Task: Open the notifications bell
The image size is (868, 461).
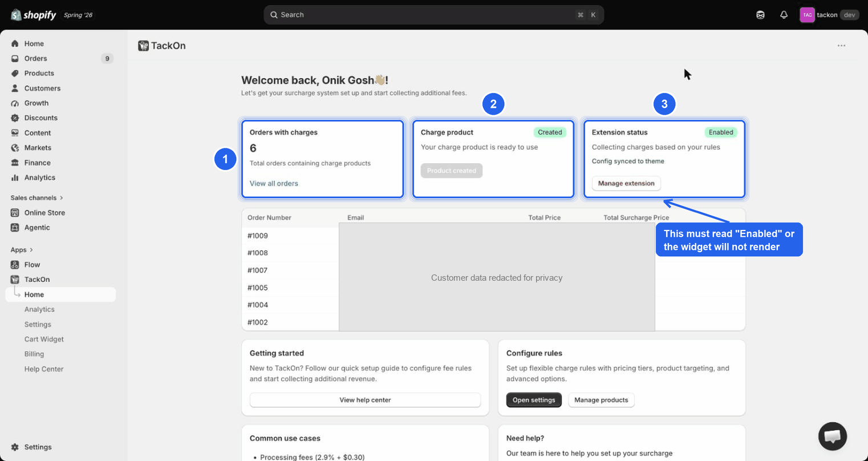Action: (x=784, y=15)
